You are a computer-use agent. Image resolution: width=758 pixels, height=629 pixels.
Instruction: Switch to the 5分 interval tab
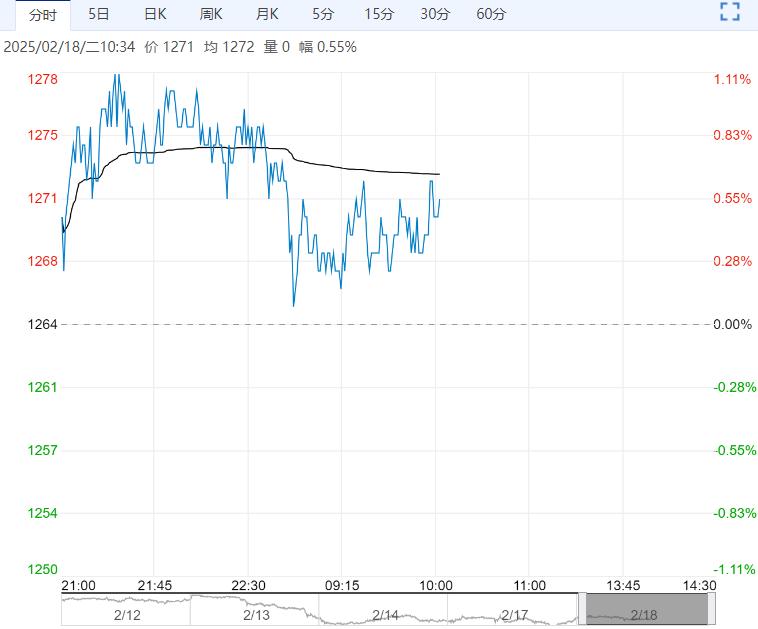pyautogui.click(x=323, y=14)
